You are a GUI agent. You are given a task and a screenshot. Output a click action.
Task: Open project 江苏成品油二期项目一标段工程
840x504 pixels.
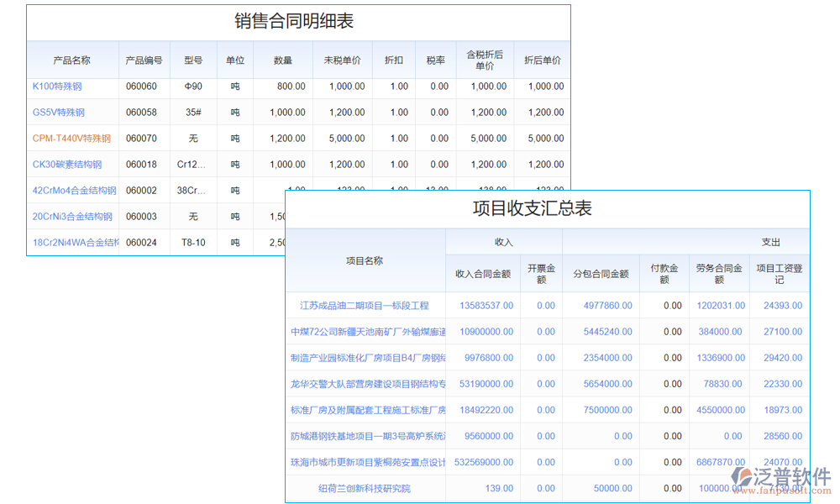pos(365,306)
